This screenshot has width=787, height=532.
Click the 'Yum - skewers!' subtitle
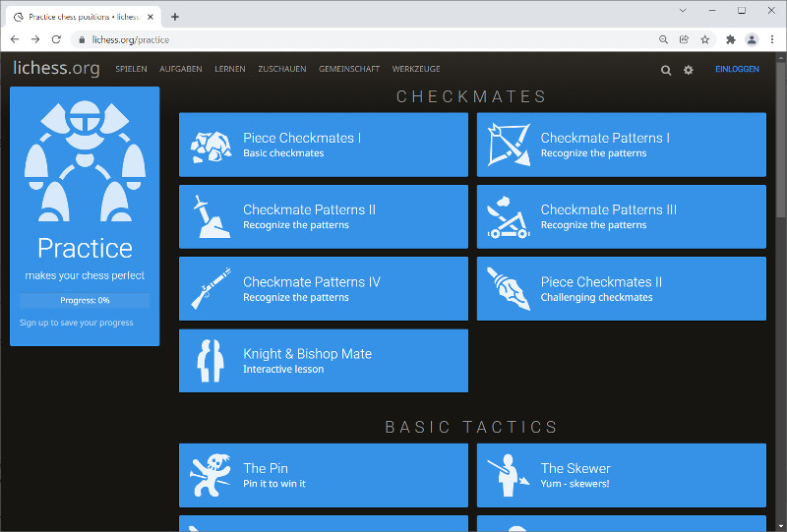click(x=575, y=484)
